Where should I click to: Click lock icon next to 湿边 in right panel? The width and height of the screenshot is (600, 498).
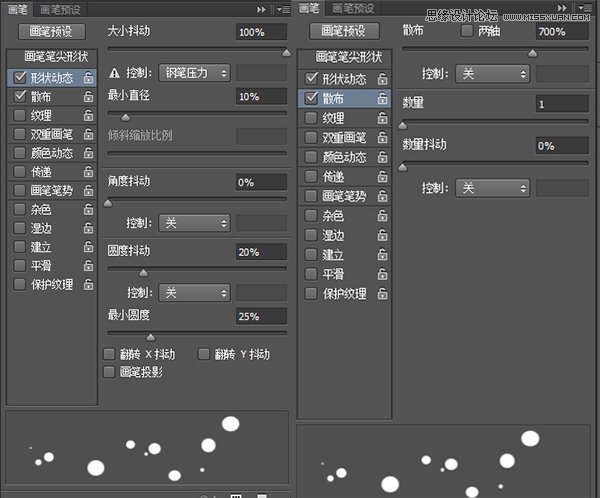tap(382, 235)
